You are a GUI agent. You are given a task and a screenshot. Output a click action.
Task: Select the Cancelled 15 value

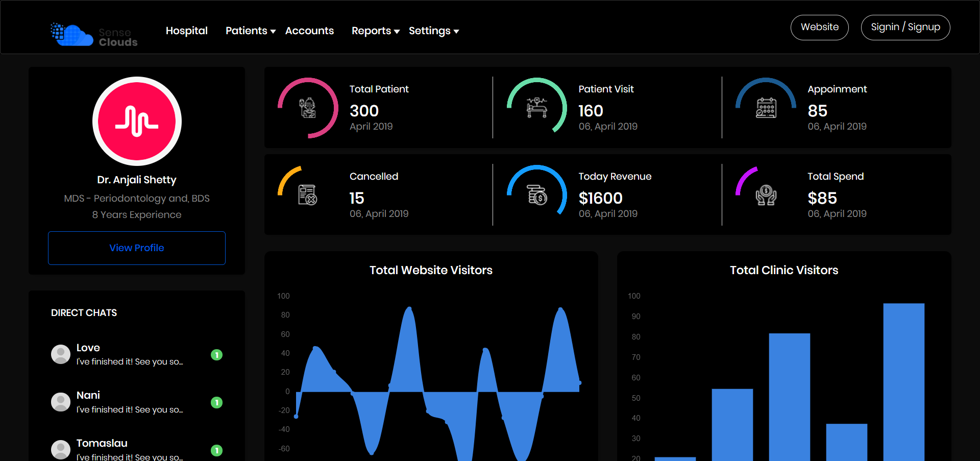click(357, 198)
